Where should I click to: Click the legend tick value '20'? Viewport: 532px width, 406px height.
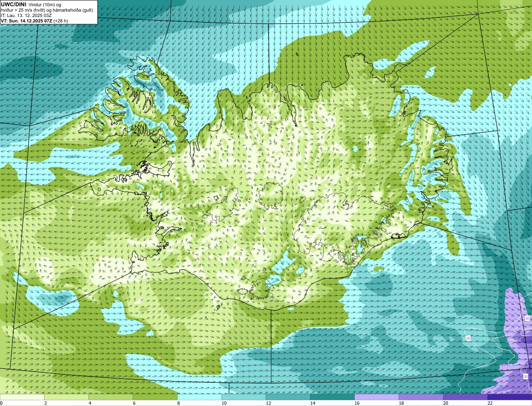[x=446, y=403]
